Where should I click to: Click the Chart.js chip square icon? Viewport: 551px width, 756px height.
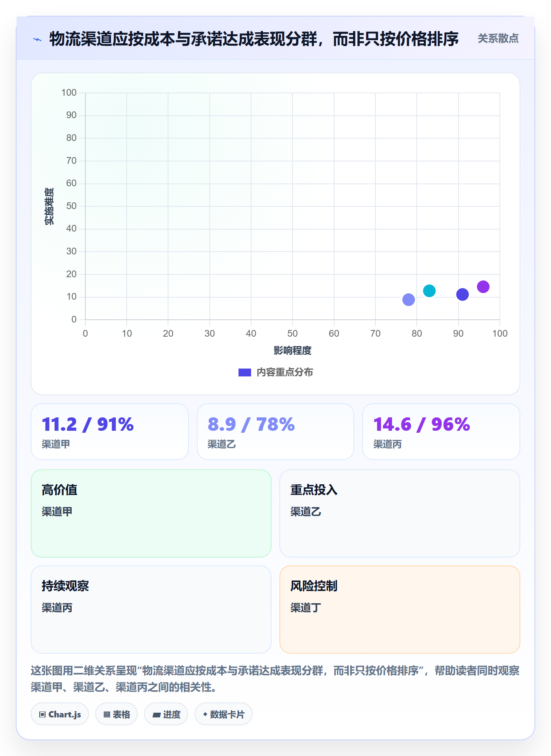(43, 715)
